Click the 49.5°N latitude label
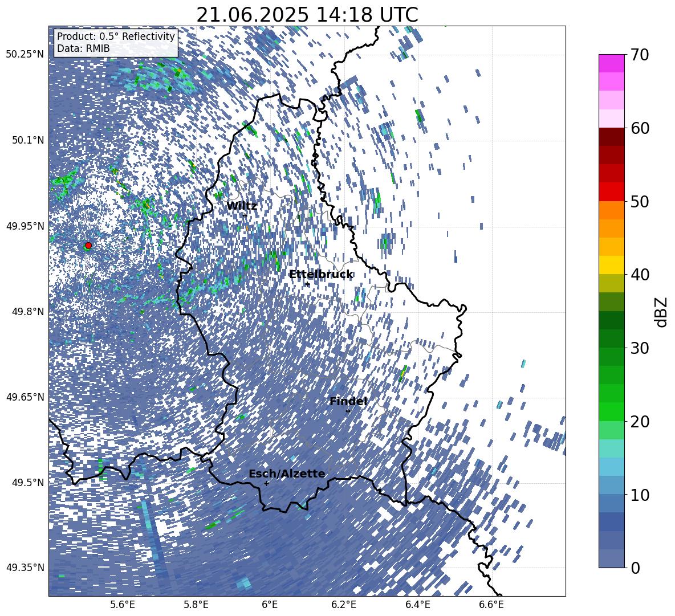This screenshot has height=616, width=675. (x=27, y=483)
